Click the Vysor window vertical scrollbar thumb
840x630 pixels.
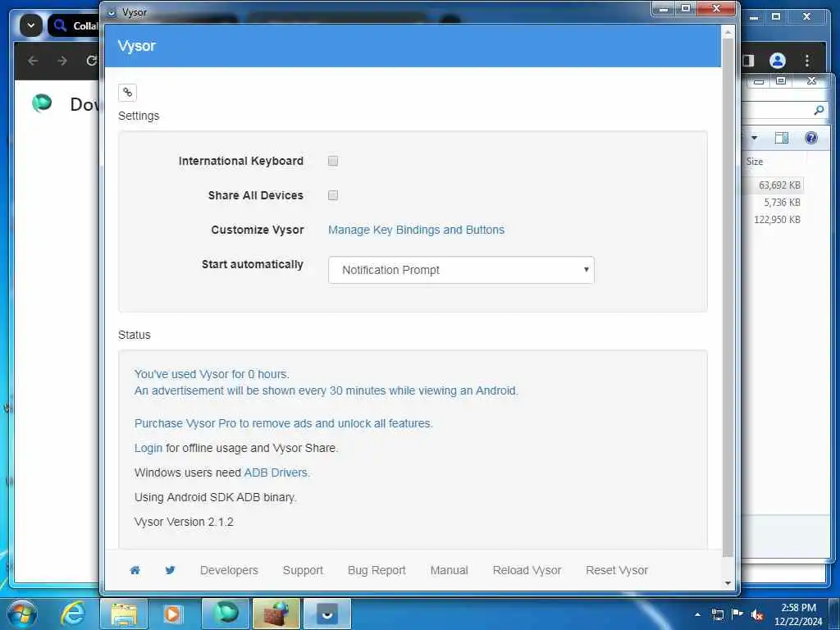tap(728, 297)
